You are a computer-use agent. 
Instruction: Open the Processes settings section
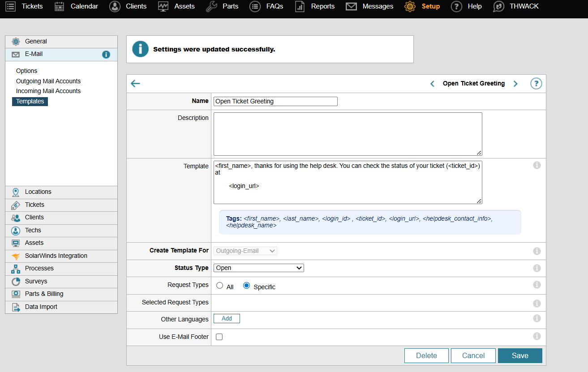pos(39,268)
